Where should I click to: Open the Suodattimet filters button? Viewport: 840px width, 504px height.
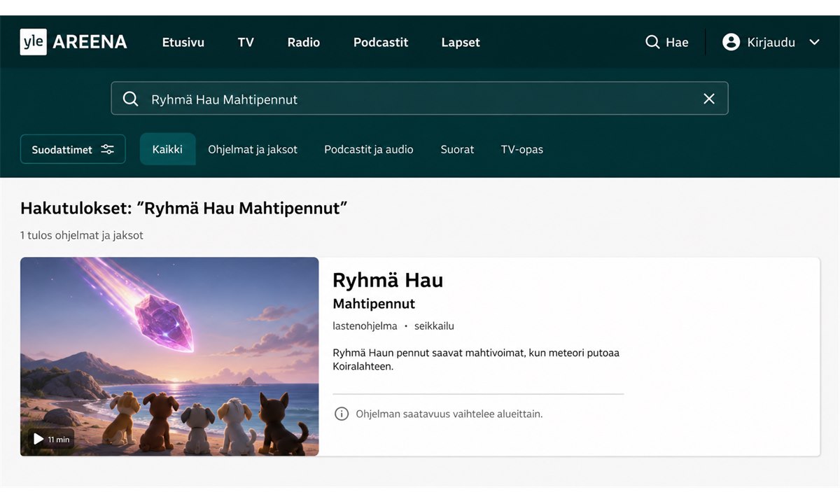click(x=73, y=149)
